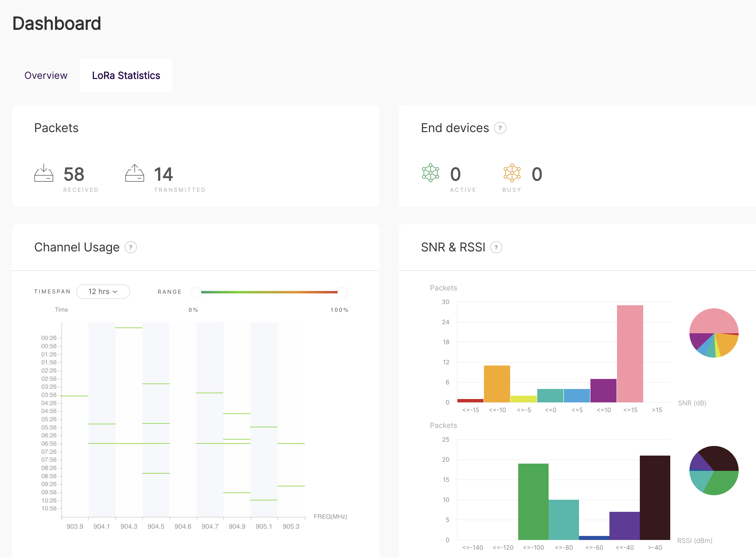Open the 12 hrs timespan dropdown
The width and height of the screenshot is (756, 557).
pos(103,292)
